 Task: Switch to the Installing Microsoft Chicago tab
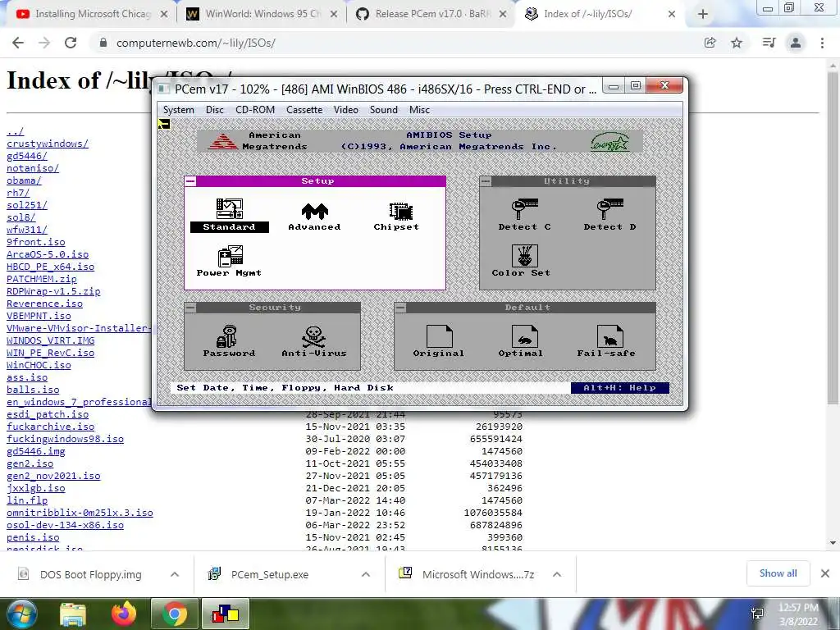coord(92,14)
